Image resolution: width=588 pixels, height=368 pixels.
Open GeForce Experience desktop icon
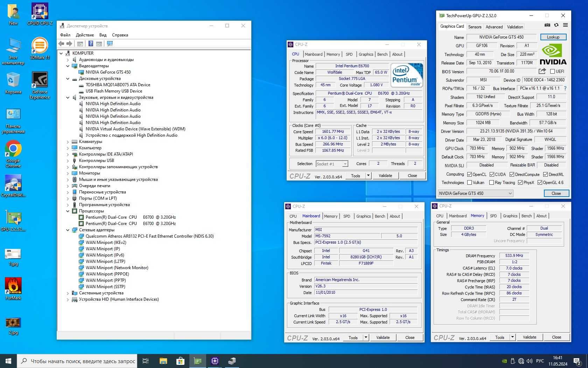40,86
